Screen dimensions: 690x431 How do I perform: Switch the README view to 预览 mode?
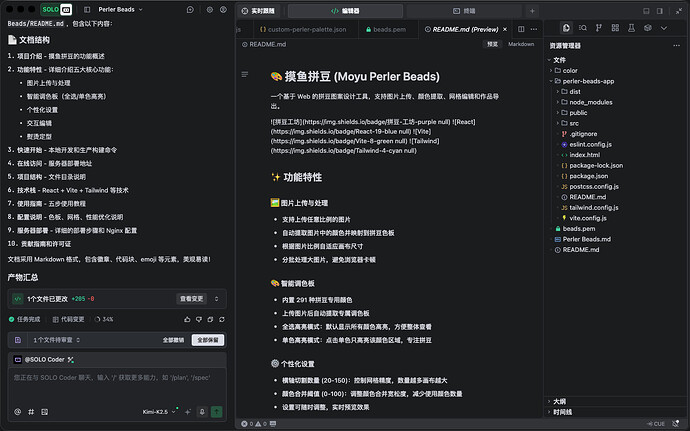pyautogui.click(x=493, y=45)
